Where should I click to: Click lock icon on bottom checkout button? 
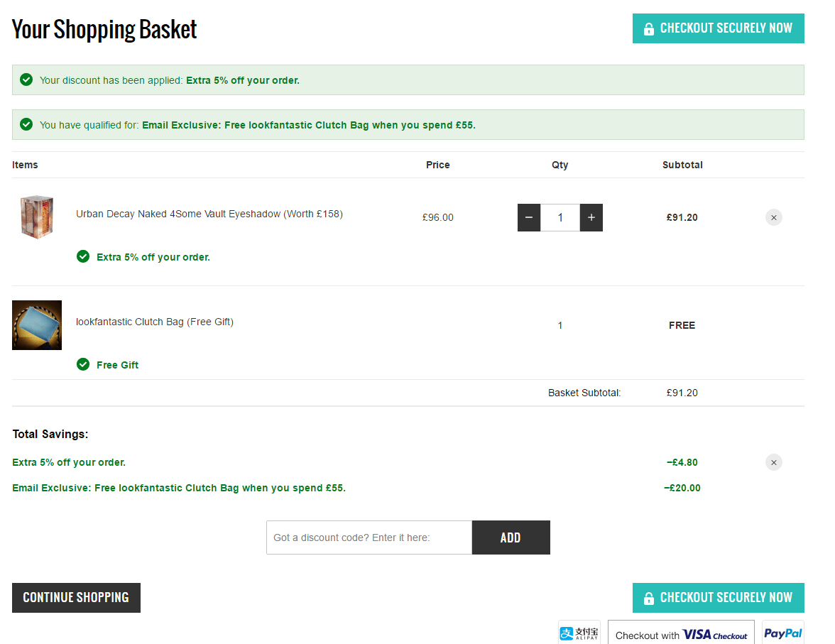tap(649, 598)
